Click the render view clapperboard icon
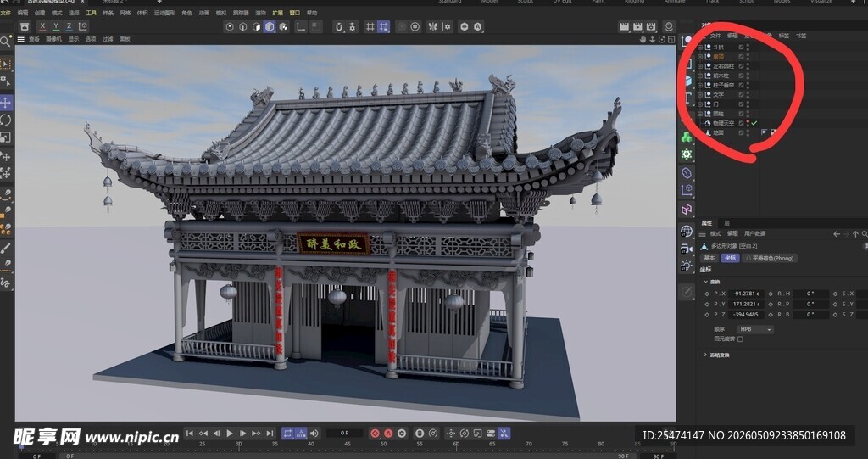Viewport: 868px width, 459px height. 624,26
